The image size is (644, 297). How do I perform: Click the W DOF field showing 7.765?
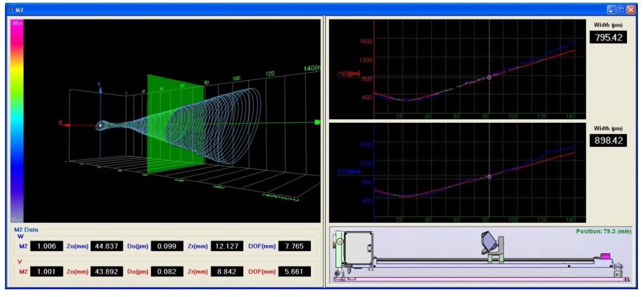click(295, 246)
